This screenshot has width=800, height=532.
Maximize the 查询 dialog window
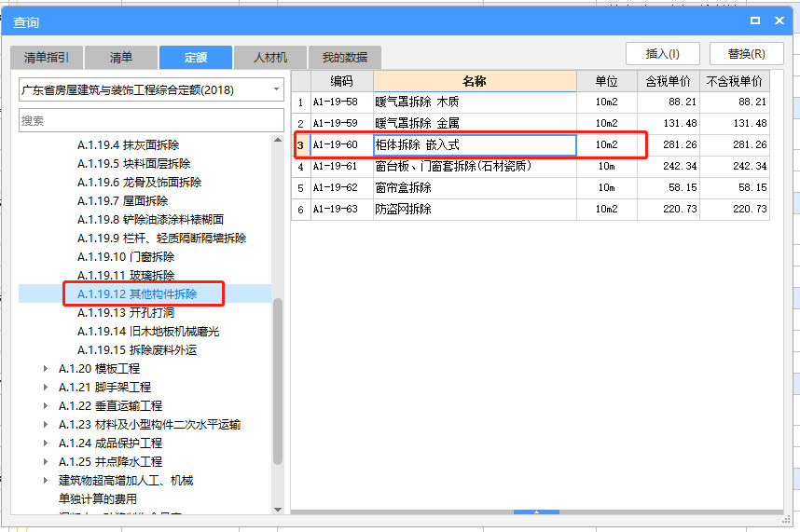point(755,20)
